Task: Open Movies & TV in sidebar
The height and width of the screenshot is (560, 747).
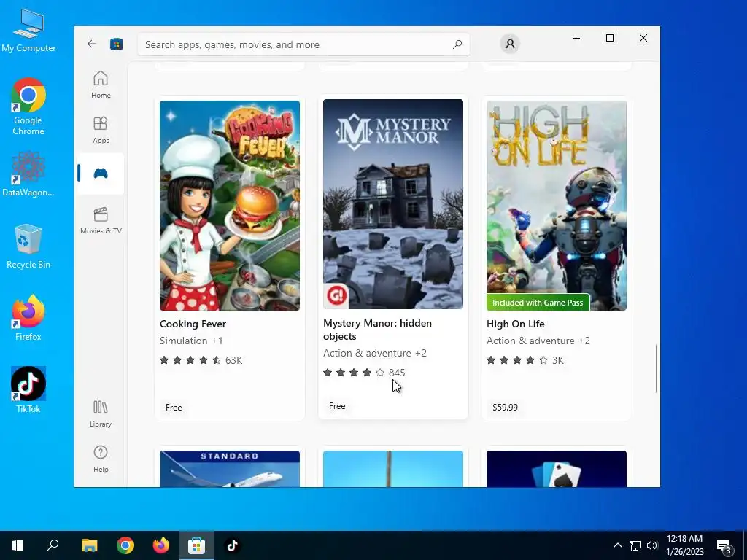Action: [101, 220]
